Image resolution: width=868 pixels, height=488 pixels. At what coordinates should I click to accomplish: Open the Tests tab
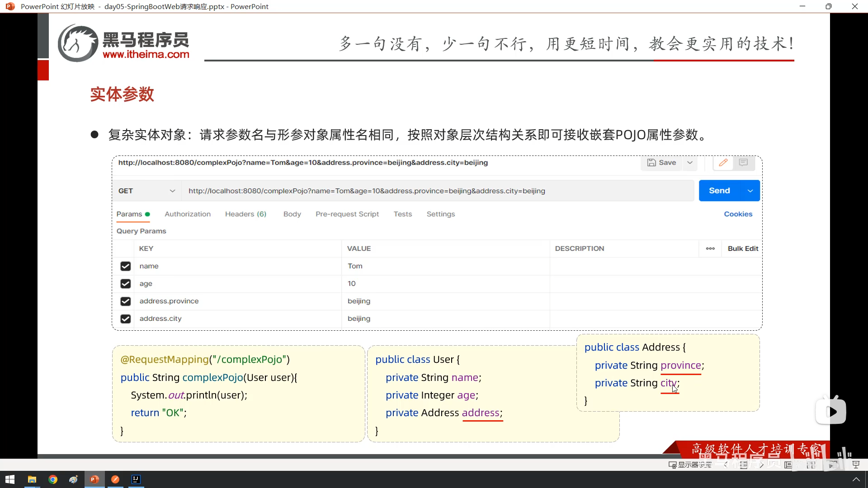click(x=402, y=214)
